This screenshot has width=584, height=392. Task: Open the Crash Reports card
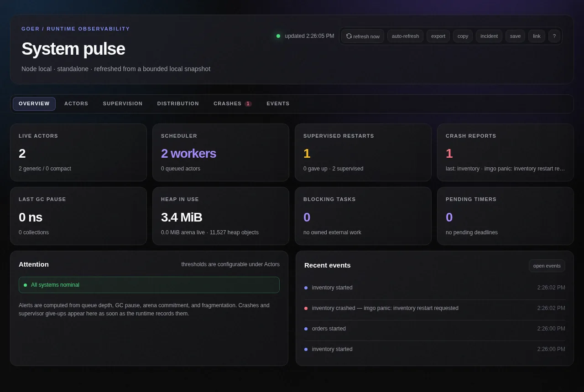tap(506, 153)
